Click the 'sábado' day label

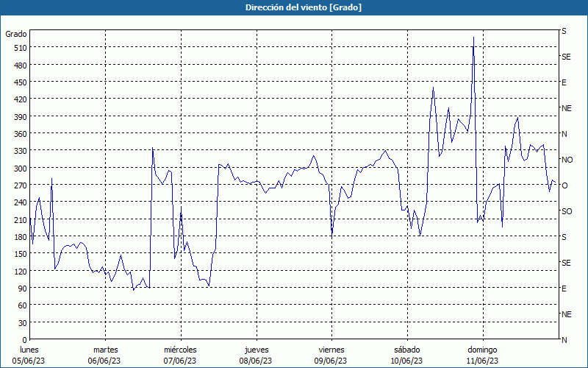click(x=406, y=350)
